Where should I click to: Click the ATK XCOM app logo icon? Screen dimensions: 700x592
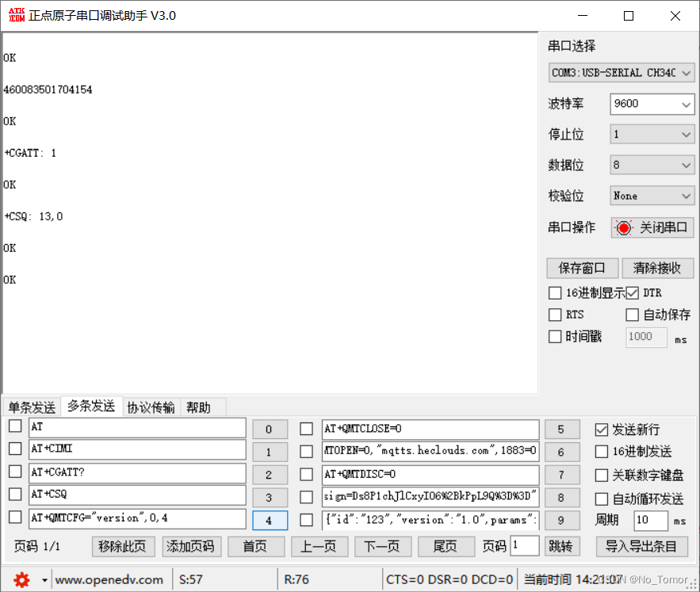click(17, 15)
